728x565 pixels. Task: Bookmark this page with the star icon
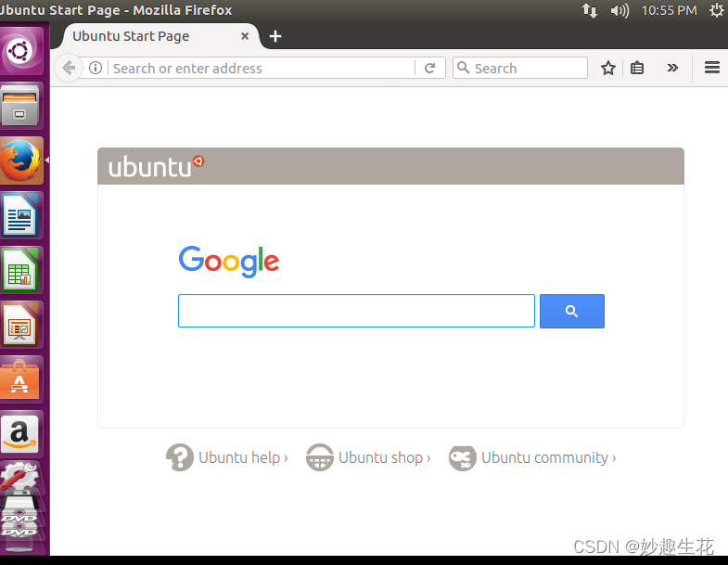[x=607, y=69]
